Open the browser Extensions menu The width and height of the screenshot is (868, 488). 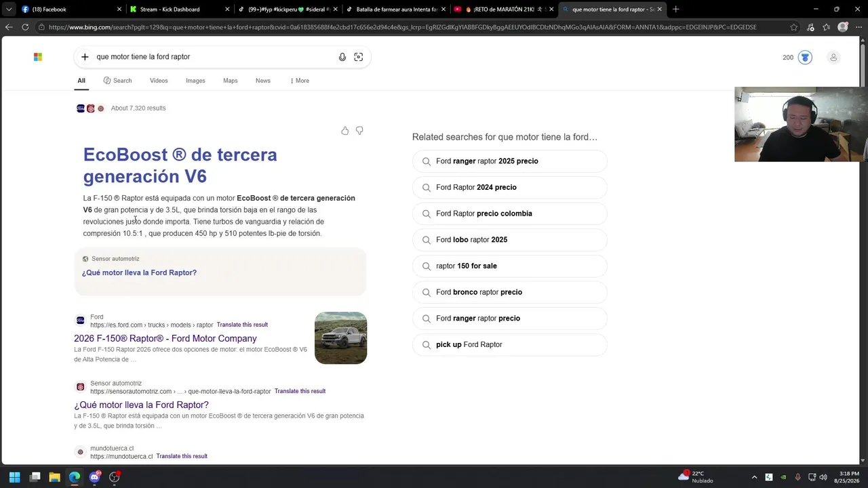click(810, 27)
